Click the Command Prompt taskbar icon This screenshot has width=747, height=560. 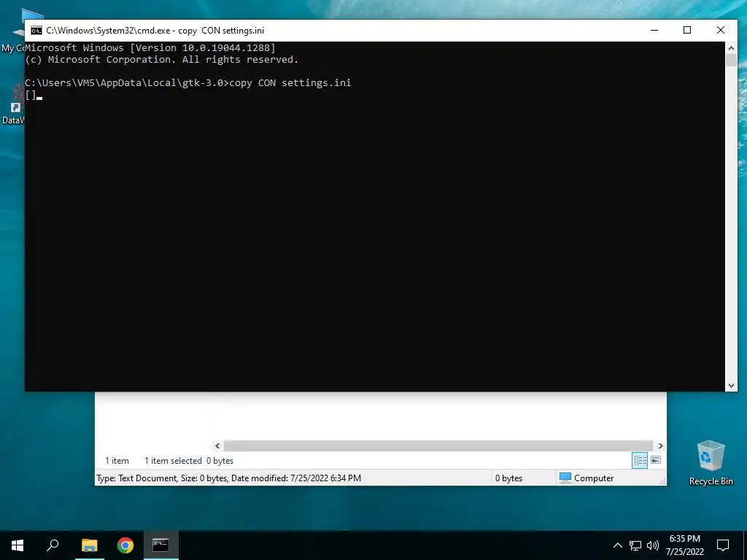pyautogui.click(x=161, y=545)
